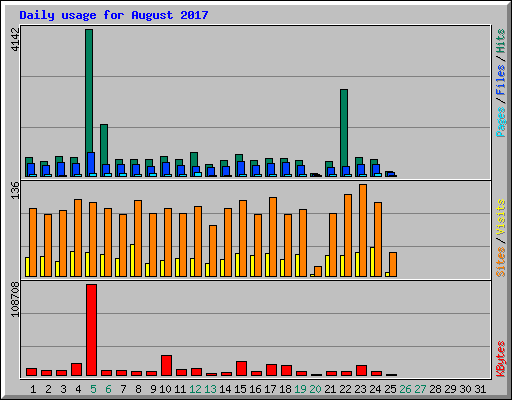The image size is (512, 400).
Task: Click the green day 5 axis label
Action: coord(93,389)
